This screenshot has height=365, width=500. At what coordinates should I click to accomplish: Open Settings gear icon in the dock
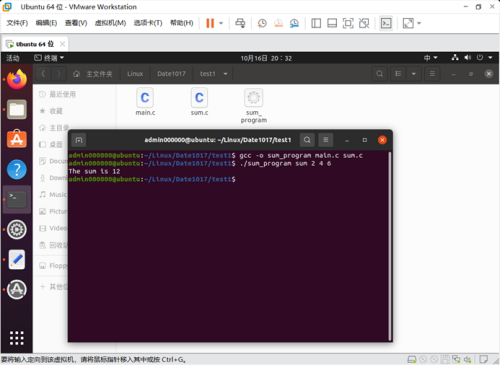17,229
